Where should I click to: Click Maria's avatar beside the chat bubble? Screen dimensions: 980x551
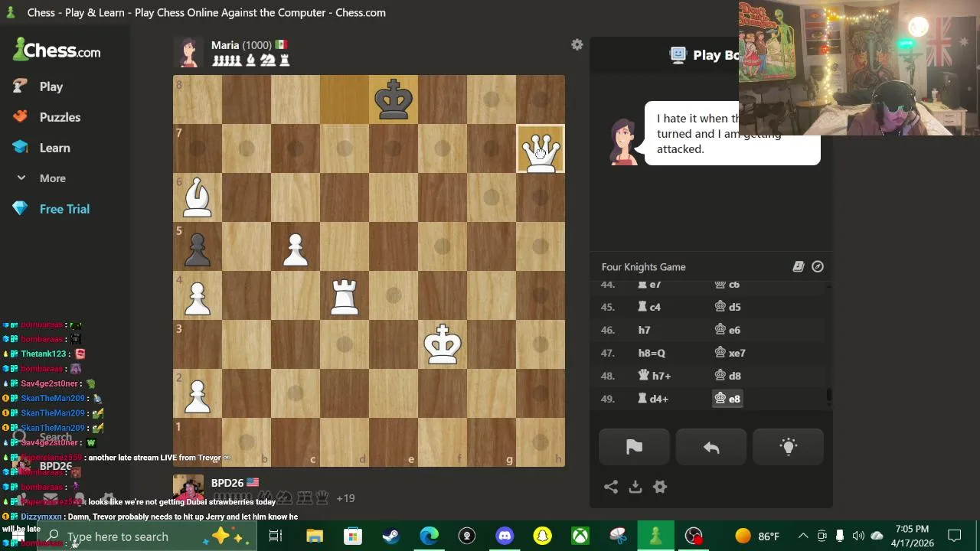623,141
